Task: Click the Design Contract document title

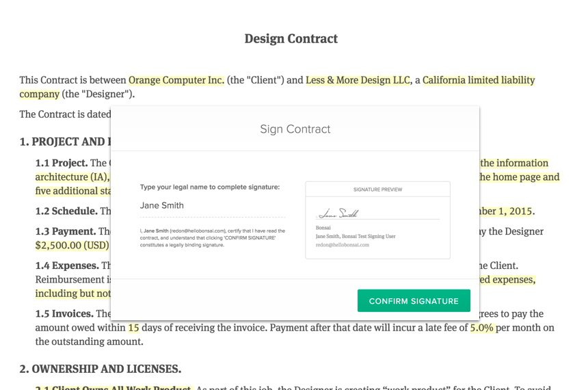Action: (x=291, y=38)
